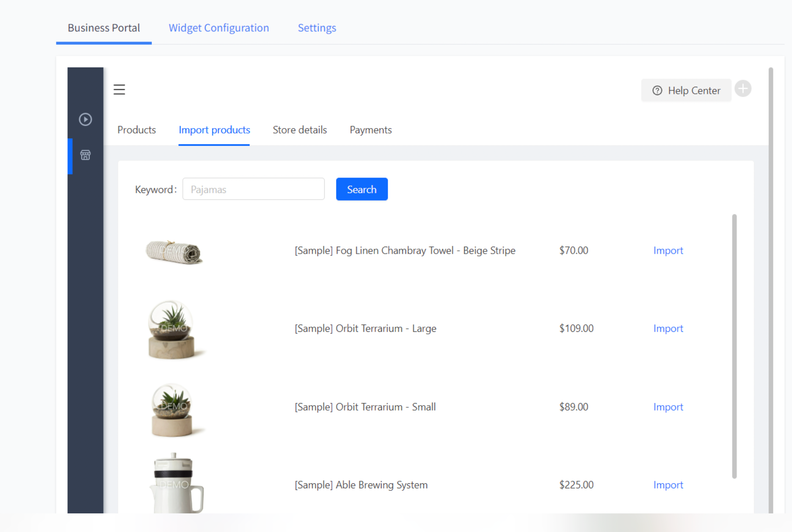
Task: Switch to the Widget Configuration tab
Action: [219, 28]
